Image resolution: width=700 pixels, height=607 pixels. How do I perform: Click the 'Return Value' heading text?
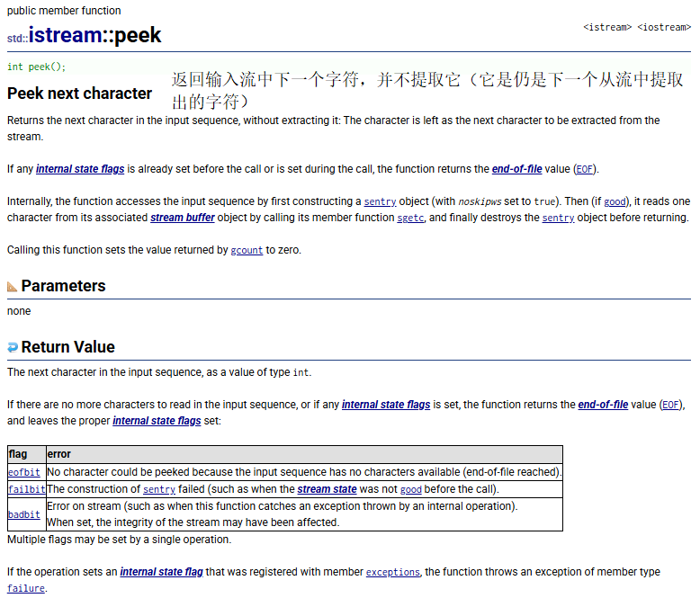(x=67, y=347)
